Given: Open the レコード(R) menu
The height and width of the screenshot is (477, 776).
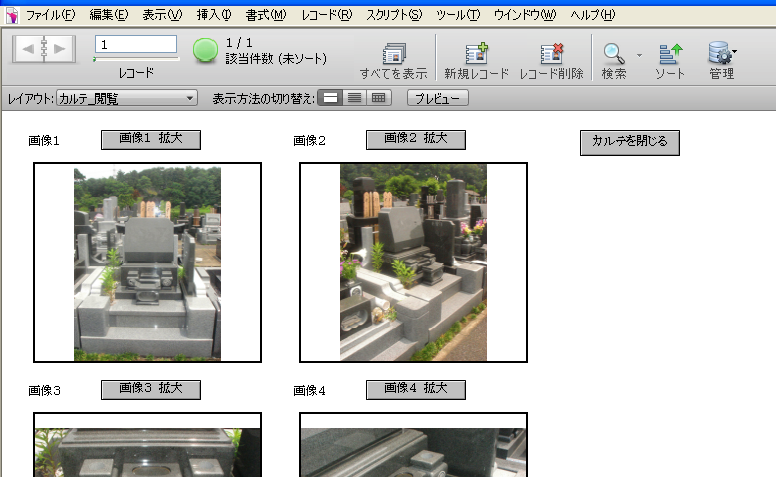Looking at the screenshot, I should coord(326,15).
